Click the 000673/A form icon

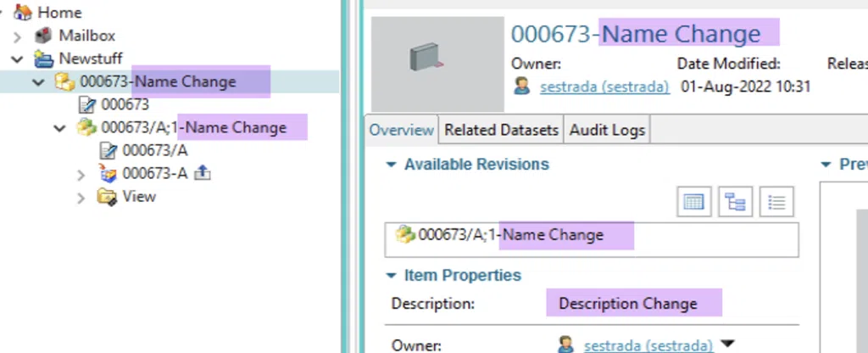tap(108, 150)
